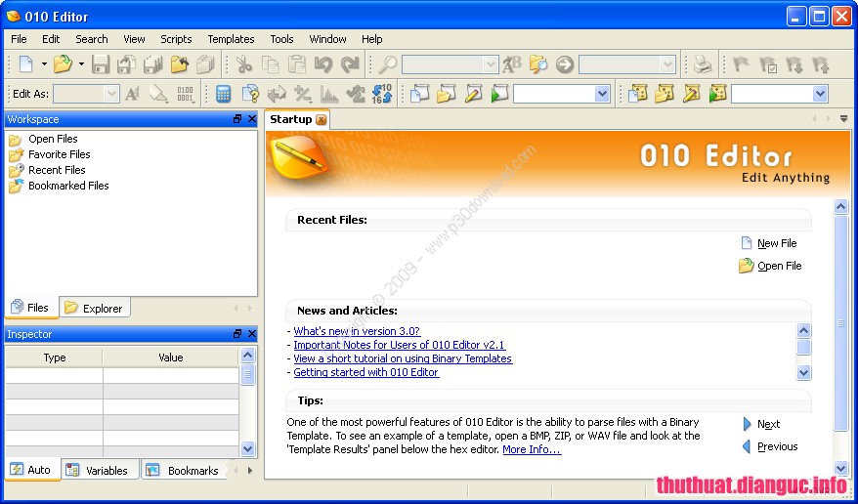Open the Edit As dropdown

click(111, 94)
